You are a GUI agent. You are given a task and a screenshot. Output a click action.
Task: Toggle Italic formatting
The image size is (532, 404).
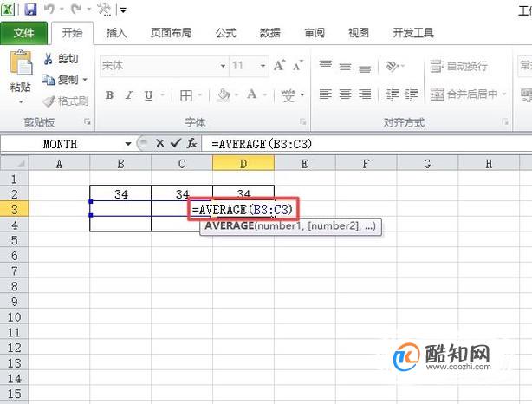tap(129, 95)
